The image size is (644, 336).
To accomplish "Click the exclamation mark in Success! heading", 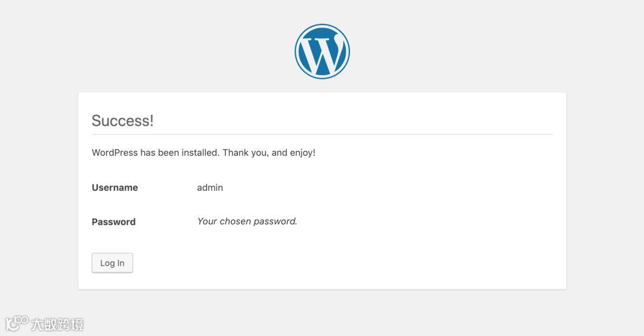I will click(151, 121).
